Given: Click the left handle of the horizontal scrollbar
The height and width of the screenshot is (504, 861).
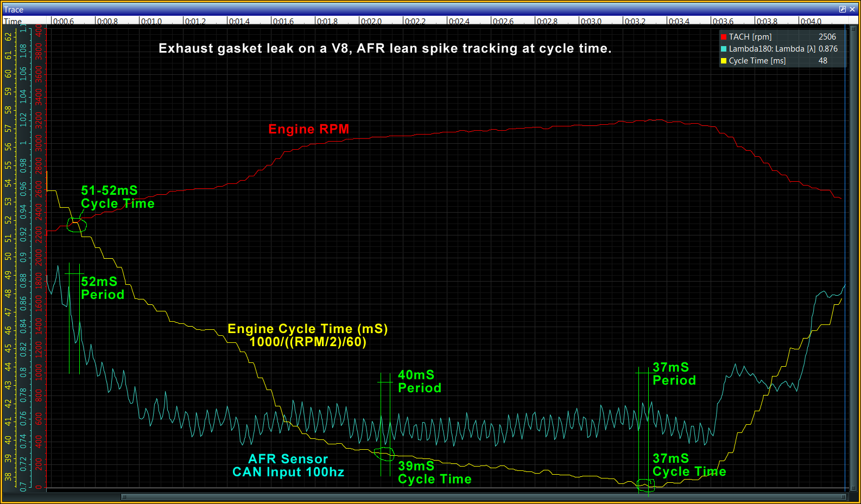Looking at the screenshot, I should pyautogui.click(x=124, y=496).
